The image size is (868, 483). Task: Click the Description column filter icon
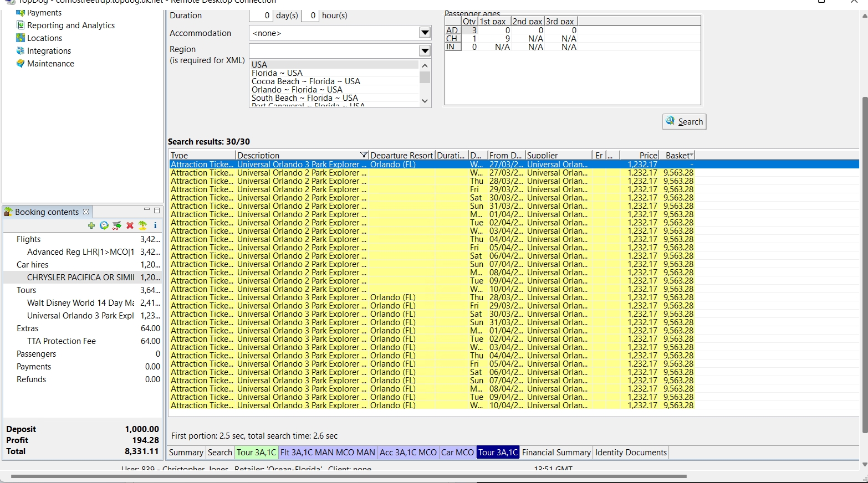point(364,155)
